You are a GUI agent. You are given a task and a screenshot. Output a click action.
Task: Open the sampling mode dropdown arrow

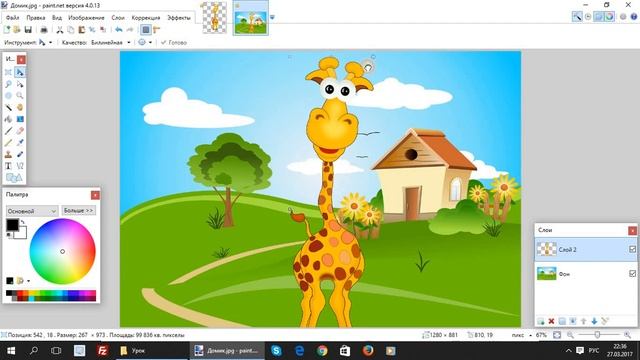point(150,42)
